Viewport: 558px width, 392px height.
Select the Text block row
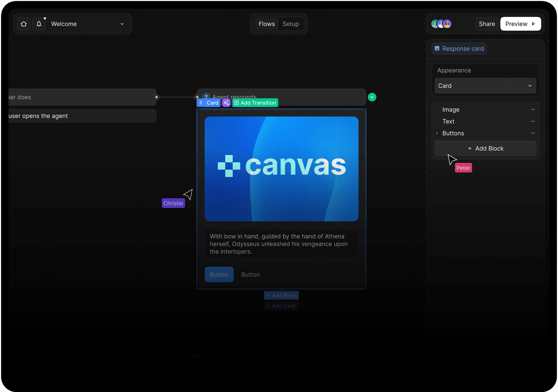coord(485,121)
